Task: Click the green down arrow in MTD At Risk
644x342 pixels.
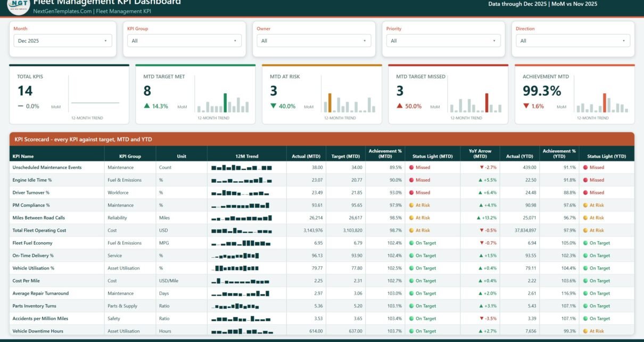Action: click(x=274, y=106)
